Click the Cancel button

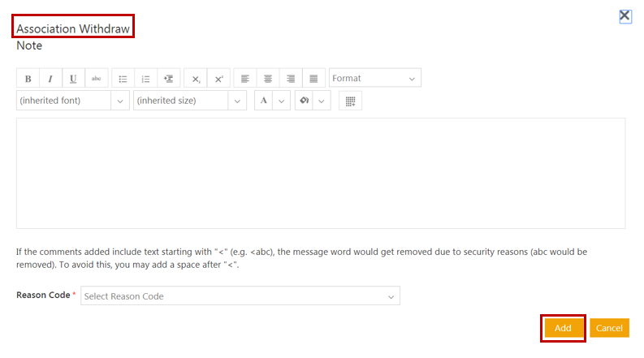pyautogui.click(x=609, y=328)
